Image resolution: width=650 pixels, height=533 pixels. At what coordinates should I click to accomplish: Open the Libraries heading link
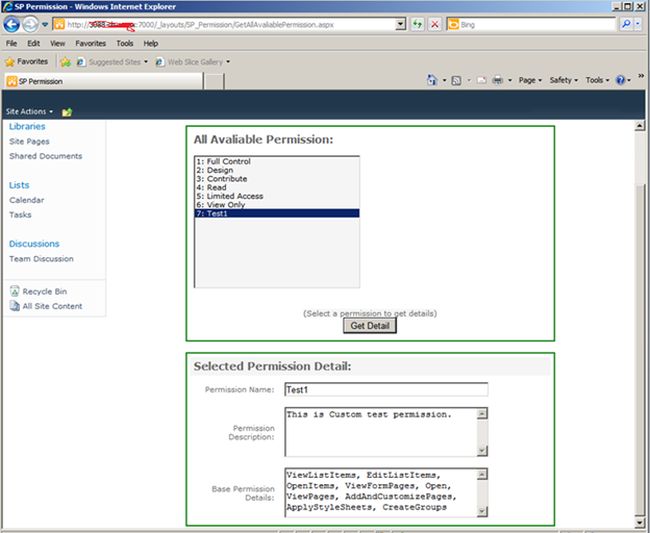(27, 126)
